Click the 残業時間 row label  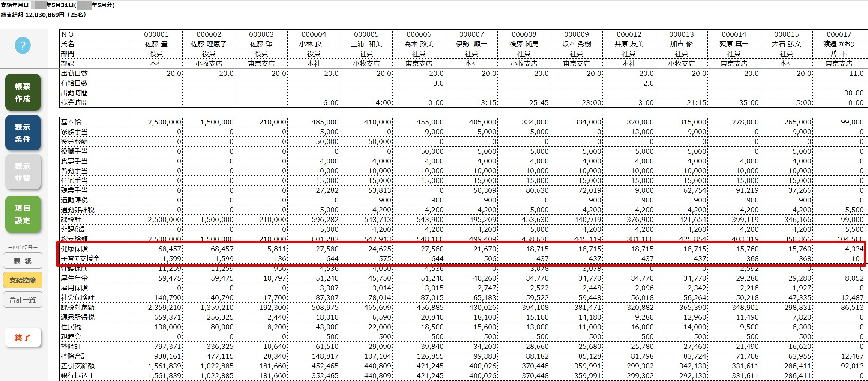click(x=74, y=102)
